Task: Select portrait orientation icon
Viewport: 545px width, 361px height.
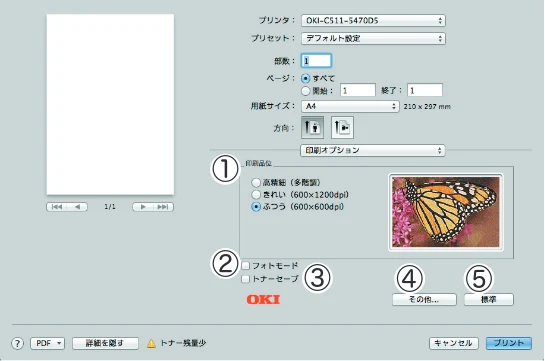Action: [x=313, y=128]
